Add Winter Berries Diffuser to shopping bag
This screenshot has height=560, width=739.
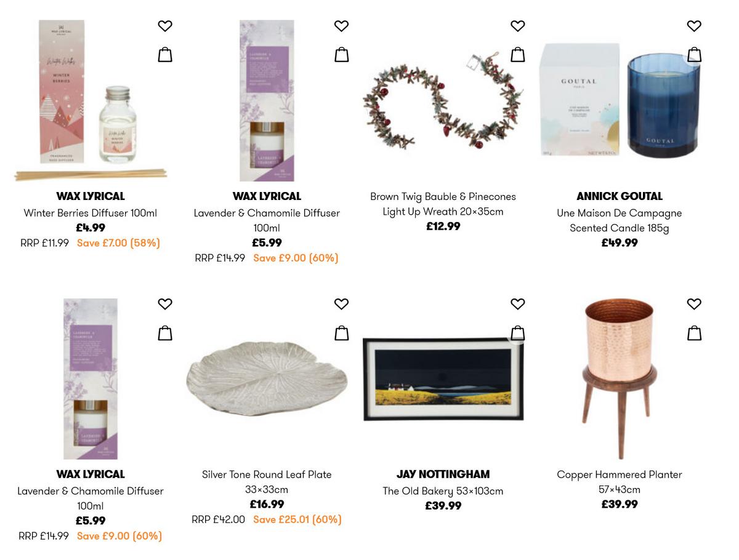click(164, 54)
